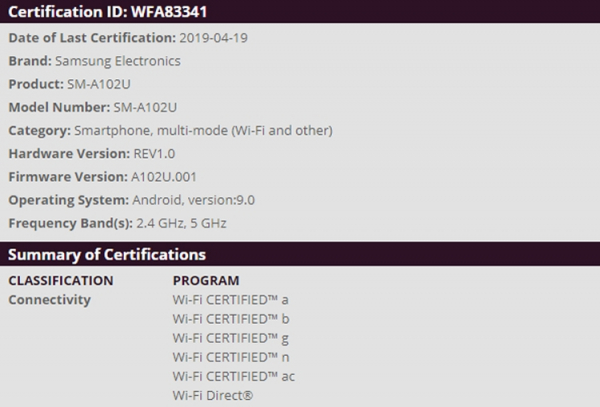Select the Wi-Fi CERTIFIED n entry

click(x=230, y=357)
